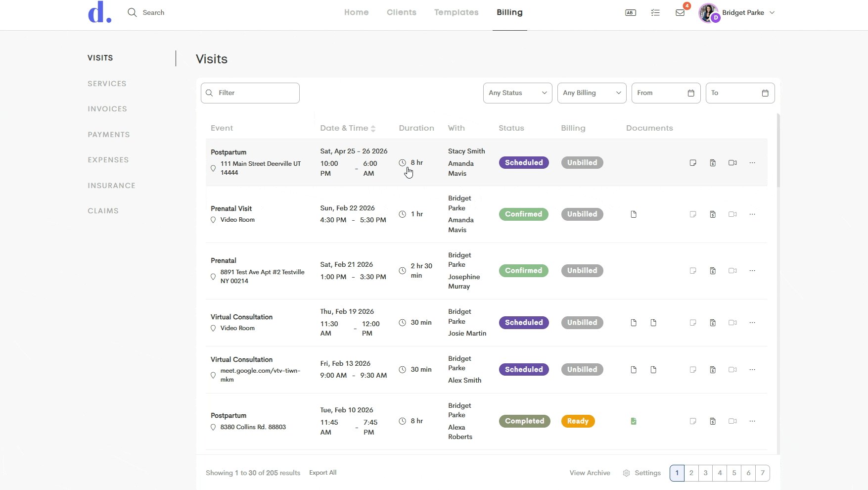
Task: Expand the Any Billing dropdown
Action: 592,93
